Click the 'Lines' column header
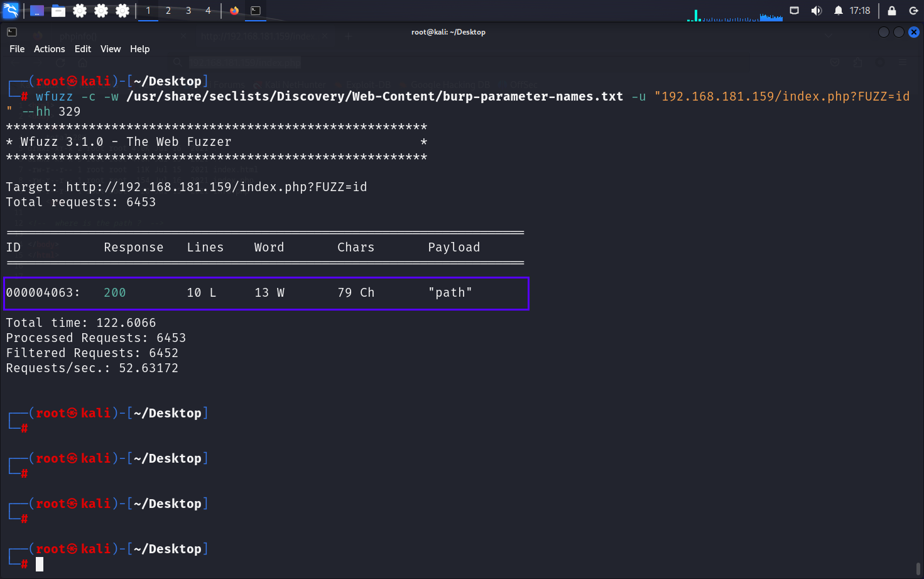924x579 pixels. 205,247
